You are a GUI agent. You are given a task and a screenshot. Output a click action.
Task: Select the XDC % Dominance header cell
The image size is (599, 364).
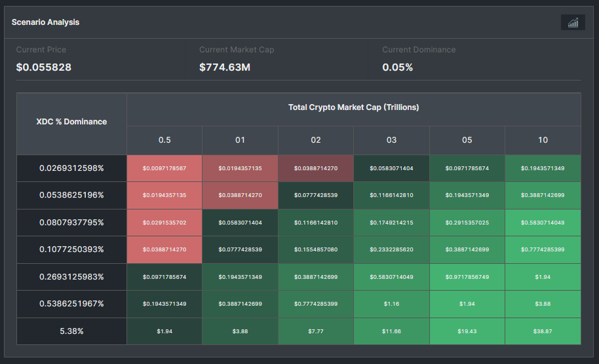(x=71, y=122)
